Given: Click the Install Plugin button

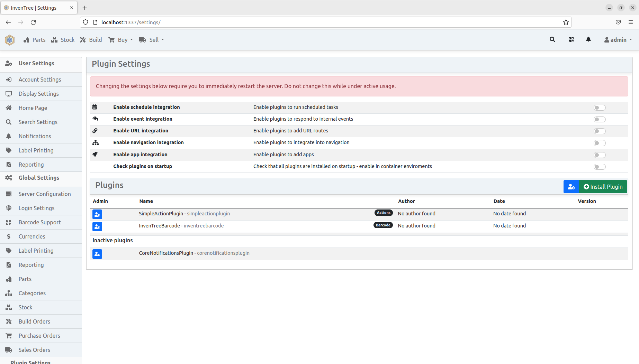Looking at the screenshot, I should click(x=603, y=187).
